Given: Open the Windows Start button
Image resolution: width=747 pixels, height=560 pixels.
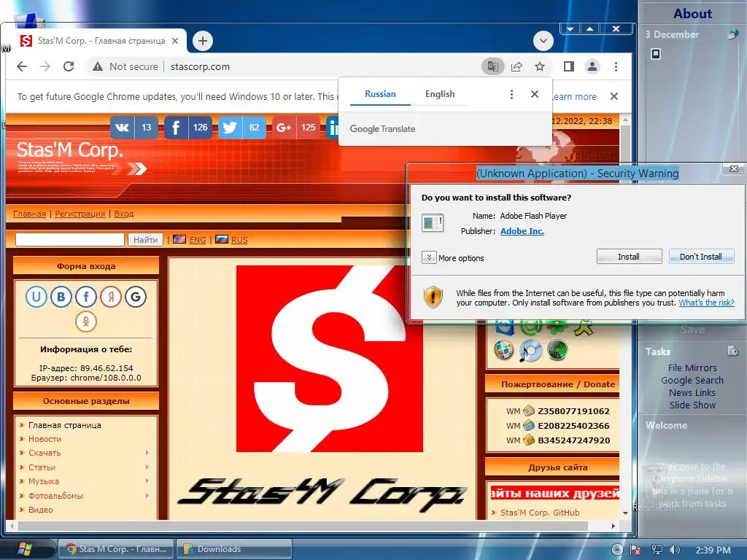Looking at the screenshot, I should click(x=25, y=550).
